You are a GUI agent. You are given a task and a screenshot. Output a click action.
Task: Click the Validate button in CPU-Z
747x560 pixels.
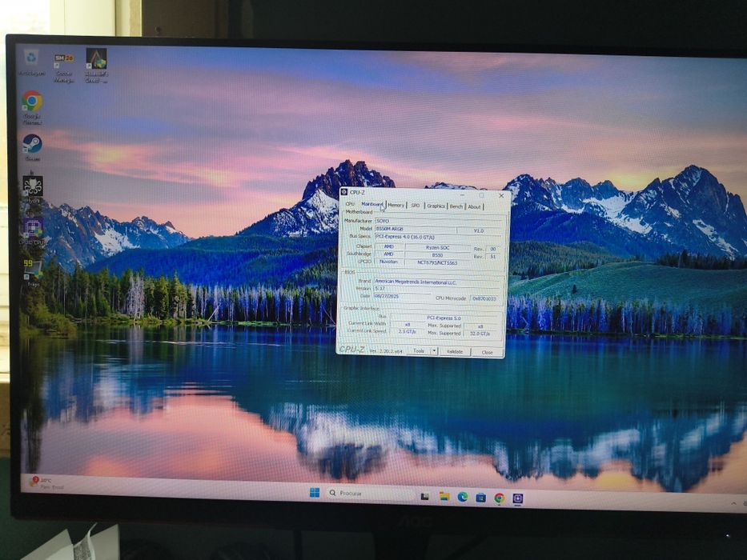coord(455,351)
